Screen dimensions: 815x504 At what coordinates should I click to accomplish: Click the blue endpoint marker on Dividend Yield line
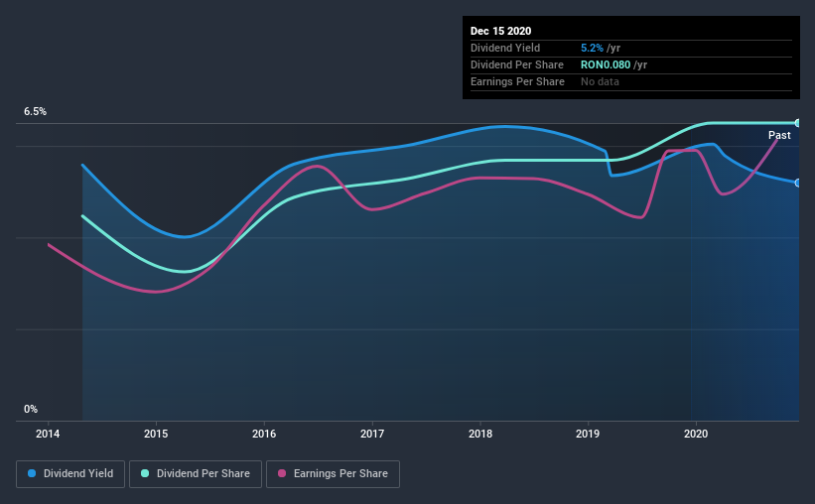[x=798, y=183]
